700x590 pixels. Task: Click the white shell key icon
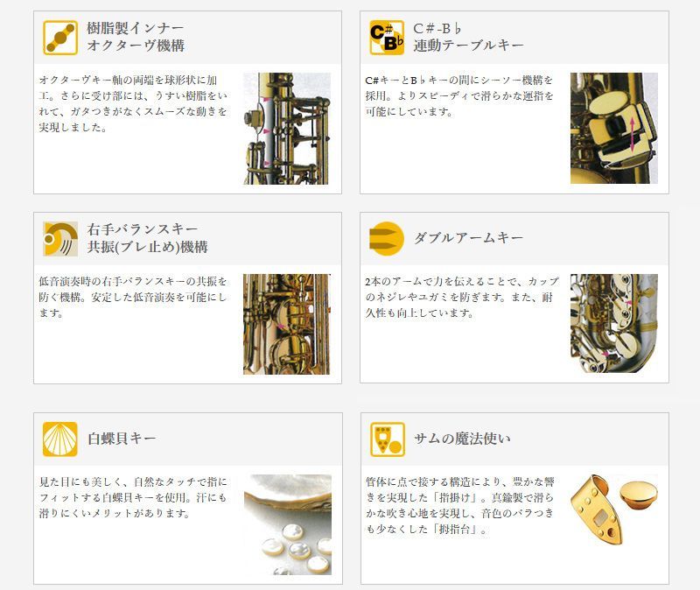click(60, 439)
